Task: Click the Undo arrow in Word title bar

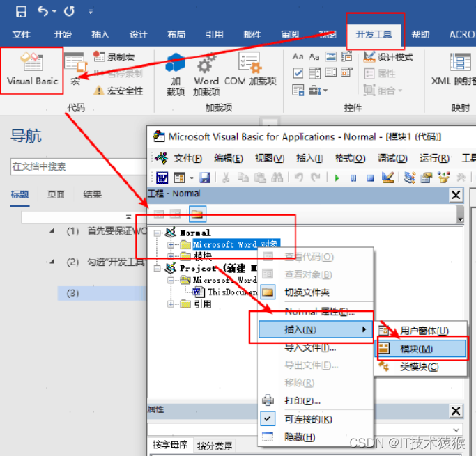Action: click(x=43, y=12)
